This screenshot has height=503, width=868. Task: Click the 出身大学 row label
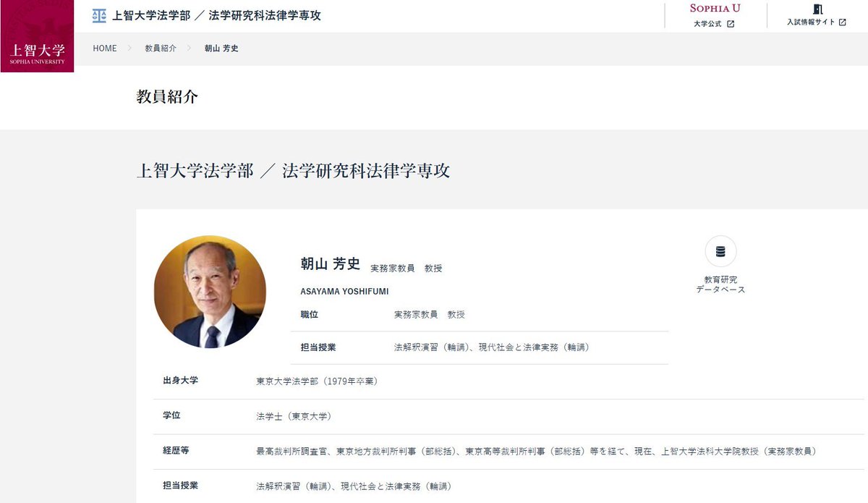coord(181,381)
